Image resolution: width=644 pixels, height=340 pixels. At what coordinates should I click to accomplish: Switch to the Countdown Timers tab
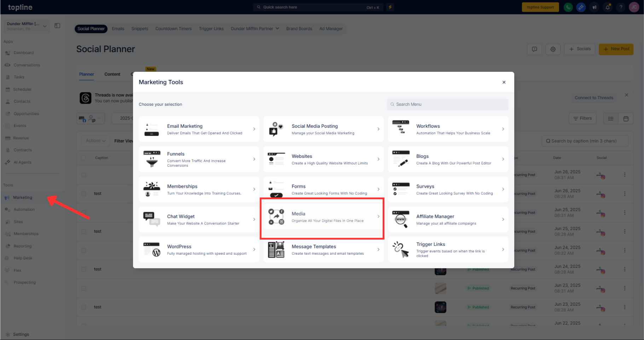(x=173, y=29)
